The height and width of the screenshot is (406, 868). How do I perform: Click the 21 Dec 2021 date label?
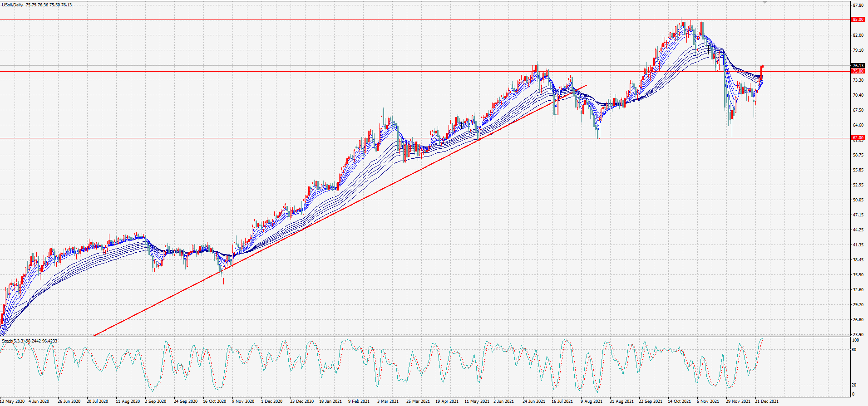[767, 401]
